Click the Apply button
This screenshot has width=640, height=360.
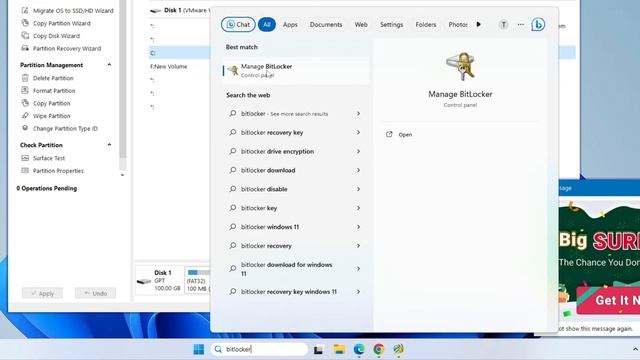coord(42,293)
